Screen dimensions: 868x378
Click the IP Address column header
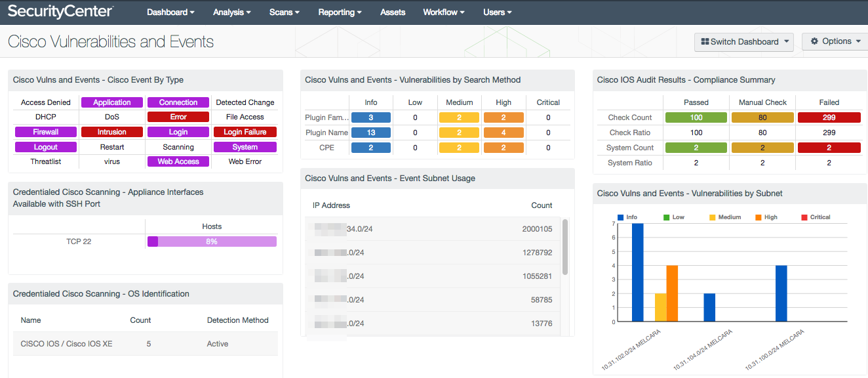331,205
